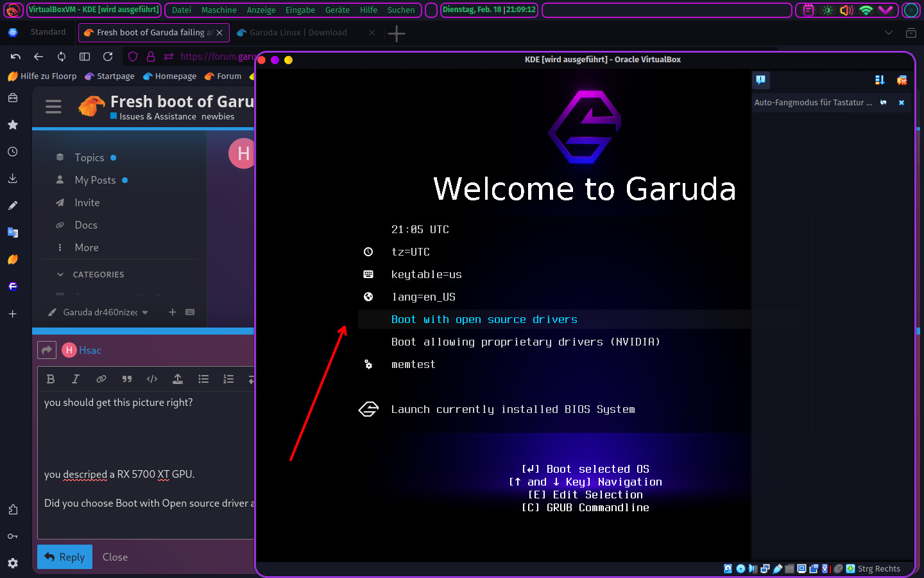Click the Reply button

pyautogui.click(x=65, y=557)
